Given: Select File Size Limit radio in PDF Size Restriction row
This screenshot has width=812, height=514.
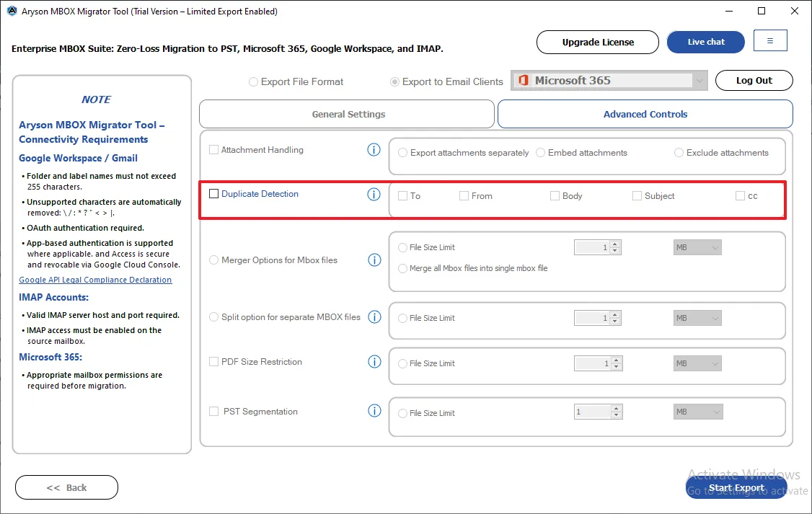Looking at the screenshot, I should coord(402,363).
